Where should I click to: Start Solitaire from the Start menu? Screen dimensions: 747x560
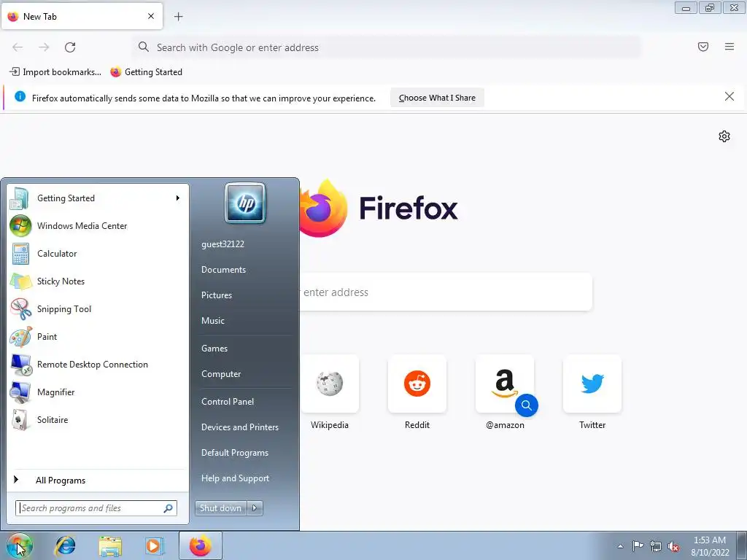tap(98, 419)
